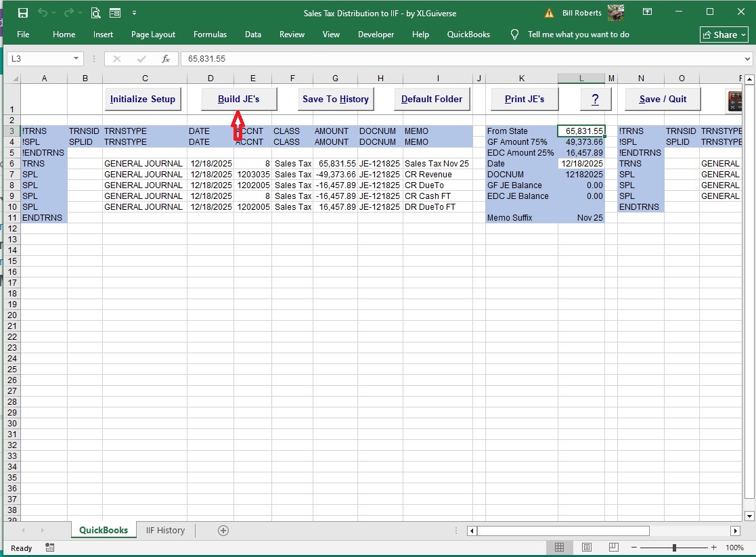Switch to Page Layout view

[x=587, y=548]
